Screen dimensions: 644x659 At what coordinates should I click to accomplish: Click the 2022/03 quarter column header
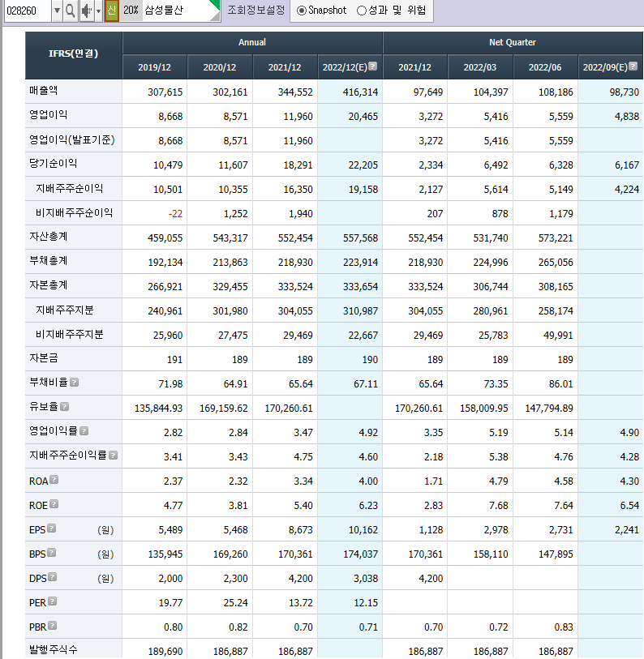tap(480, 67)
